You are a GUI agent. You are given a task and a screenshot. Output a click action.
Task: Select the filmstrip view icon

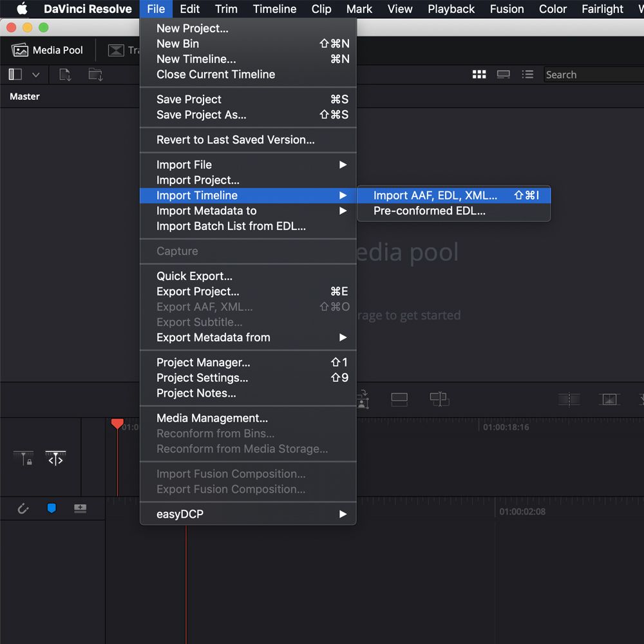503,74
